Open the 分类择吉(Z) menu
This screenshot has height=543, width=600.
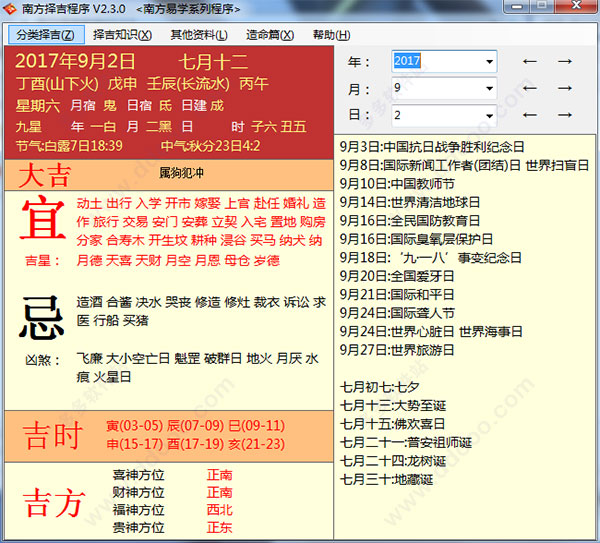click(46, 35)
